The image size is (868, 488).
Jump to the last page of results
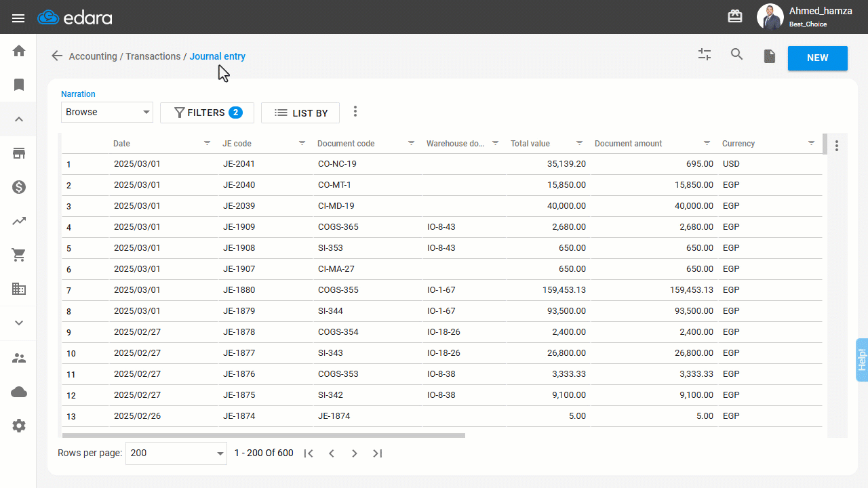point(378,453)
